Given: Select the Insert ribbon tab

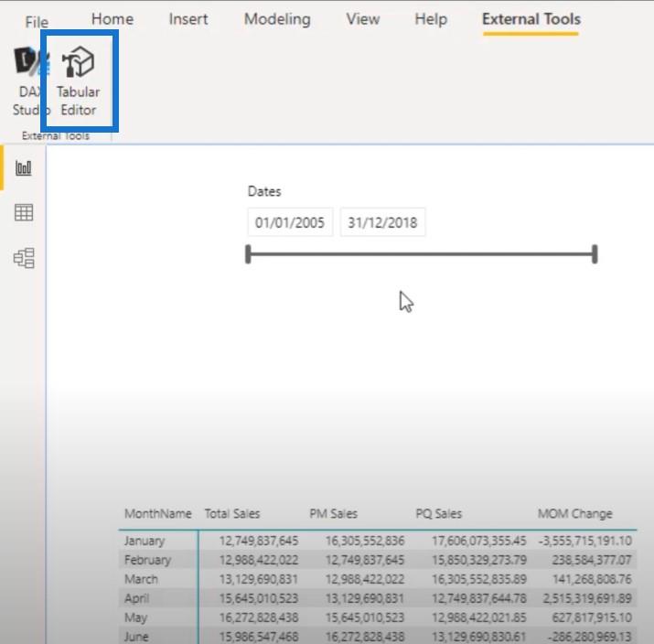Looking at the screenshot, I should point(188,19).
